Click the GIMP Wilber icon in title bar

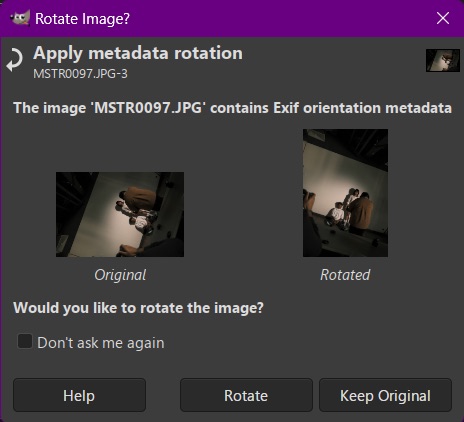(x=20, y=18)
